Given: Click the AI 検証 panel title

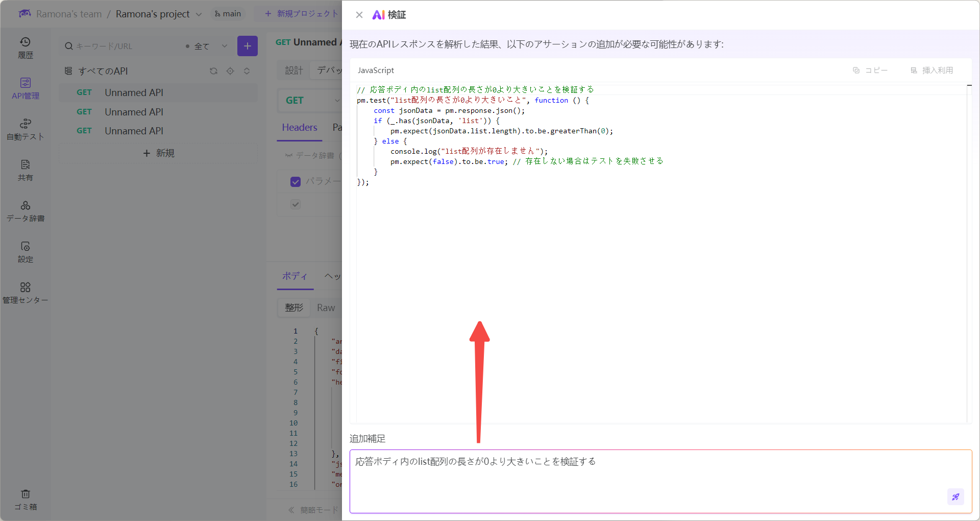Looking at the screenshot, I should [x=389, y=15].
